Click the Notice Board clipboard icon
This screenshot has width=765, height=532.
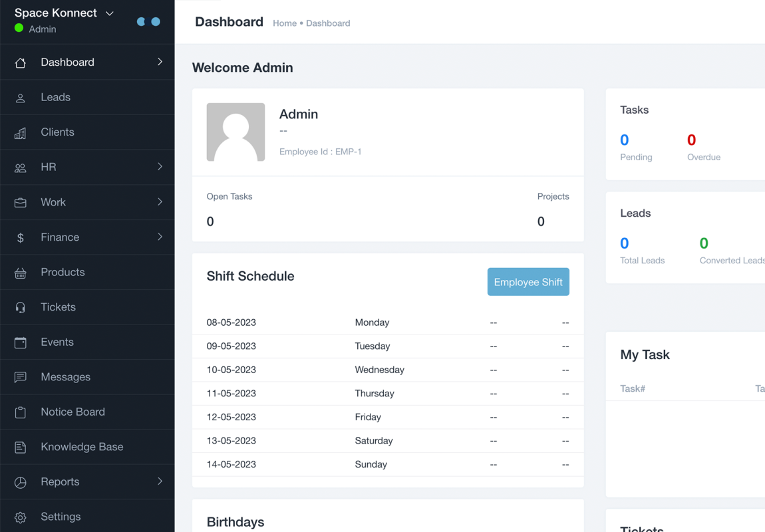pos(20,412)
